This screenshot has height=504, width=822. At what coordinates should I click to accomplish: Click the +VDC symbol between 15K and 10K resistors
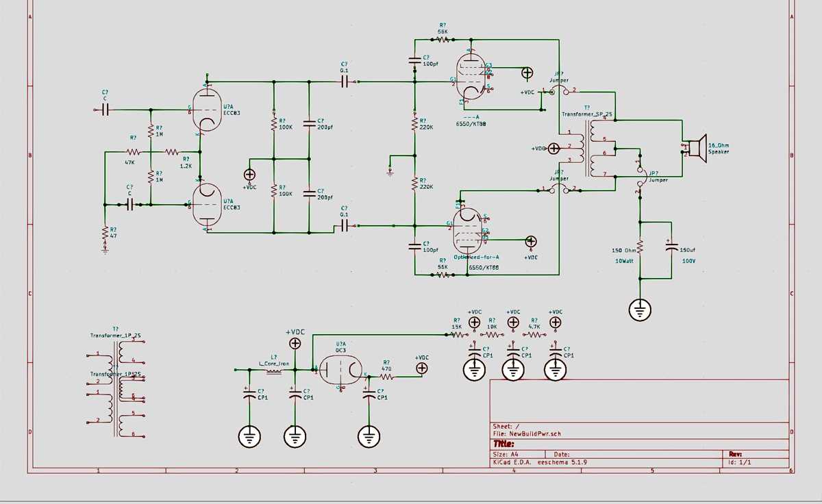click(x=473, y=322)
